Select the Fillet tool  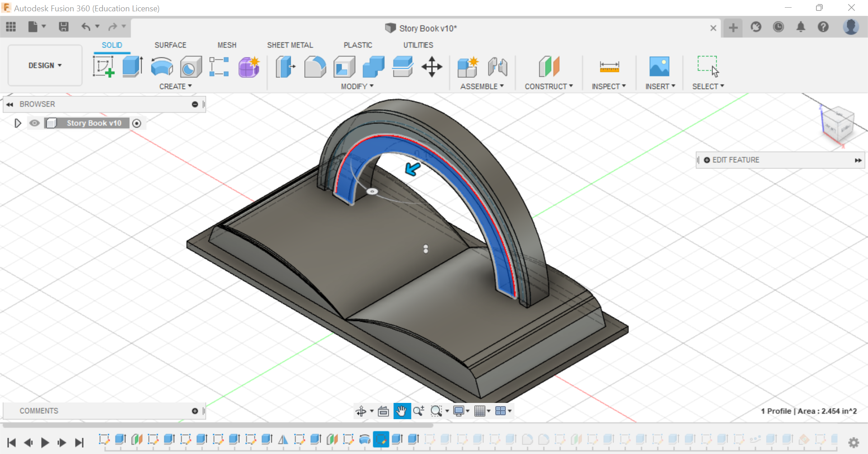click(315, 66)
